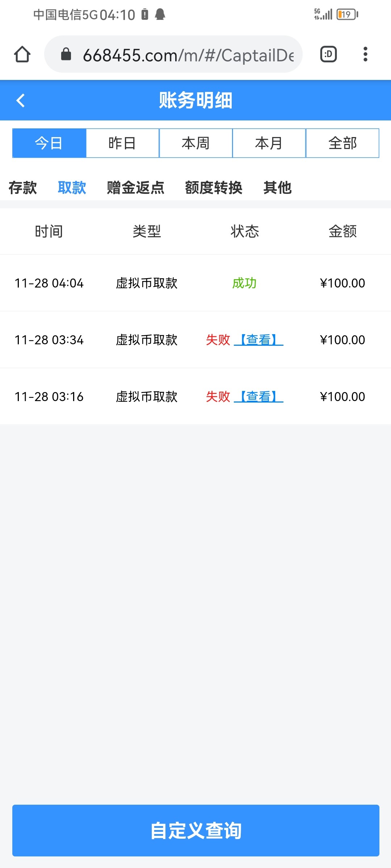View failure details for 03:34 withdrawal
Image resolution: width=391 pixels, height=868 pixels.
[x=258, y=340]
